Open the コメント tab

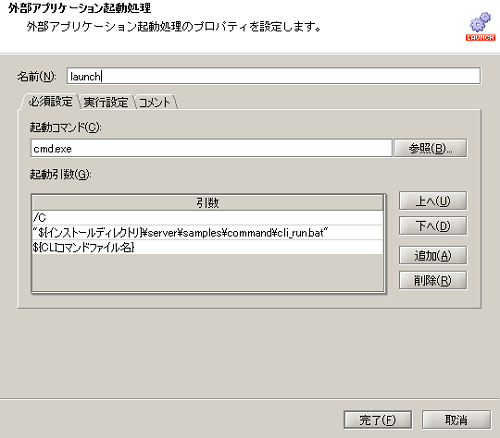coord(154,102)
